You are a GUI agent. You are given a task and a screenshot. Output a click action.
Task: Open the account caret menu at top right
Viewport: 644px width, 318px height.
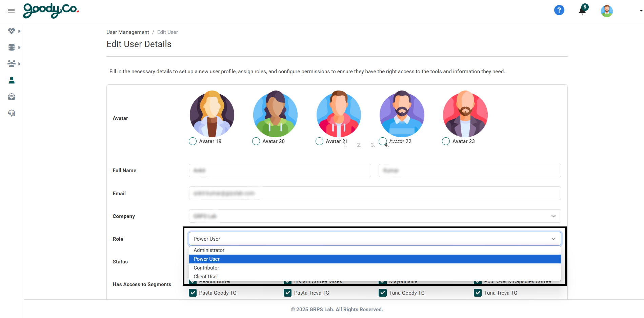click(641, 11)
